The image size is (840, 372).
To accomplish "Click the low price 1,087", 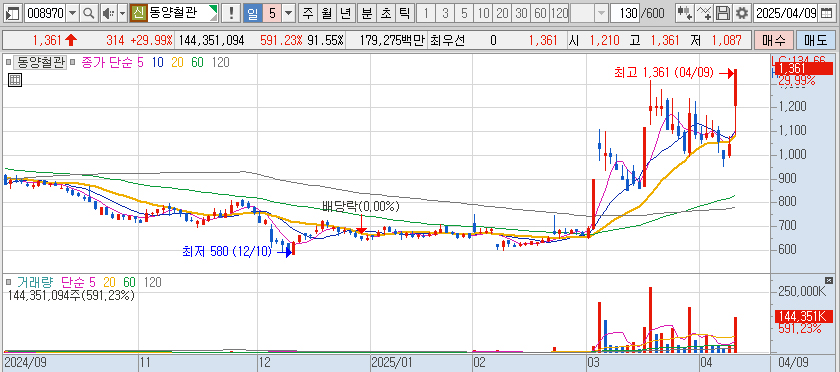I will [727, 40].
